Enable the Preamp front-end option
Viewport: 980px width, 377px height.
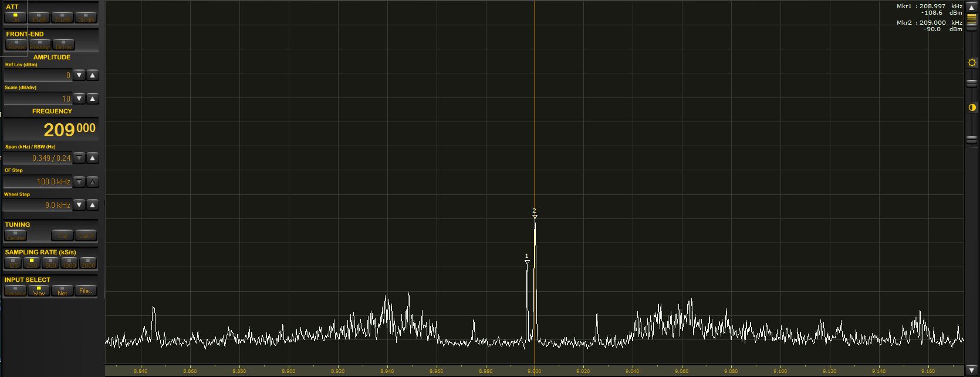coord(40,45)
